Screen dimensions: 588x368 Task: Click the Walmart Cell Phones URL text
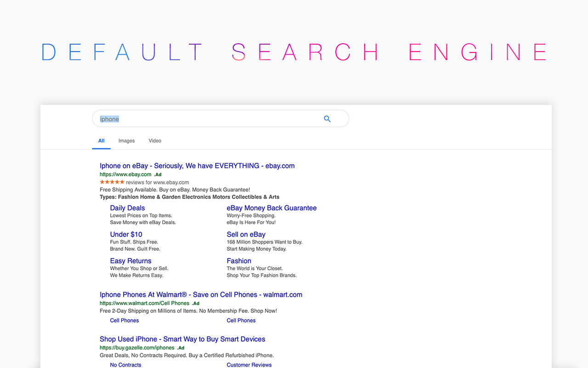(x=144, y=303)
